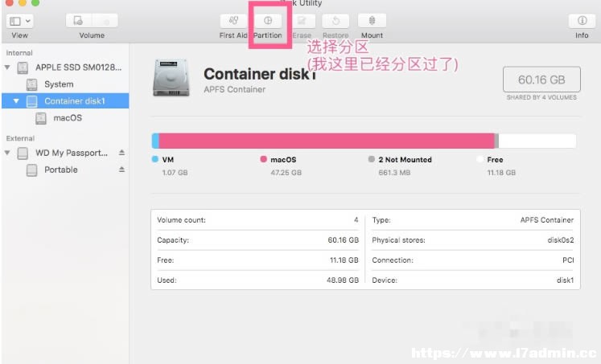601x364 pixels.
Task: Click the Used value 48.98 GB
Action: pyautogui.click(x=343, y=280)
